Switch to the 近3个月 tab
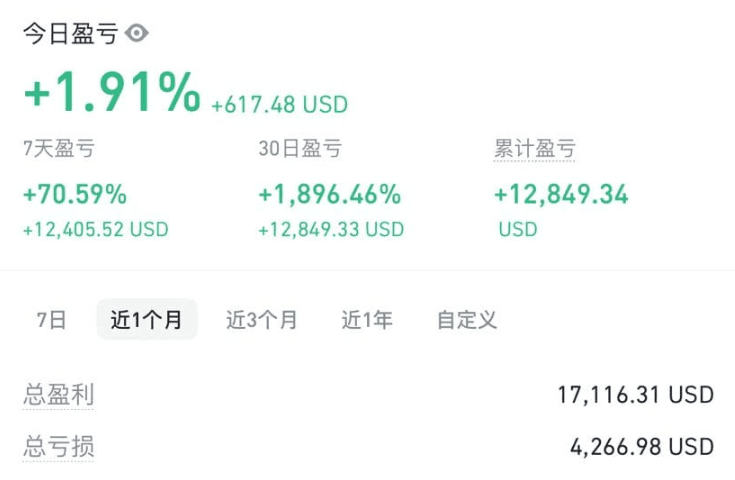The height and width of the screenshot is (480, 735). click(262, 320)
